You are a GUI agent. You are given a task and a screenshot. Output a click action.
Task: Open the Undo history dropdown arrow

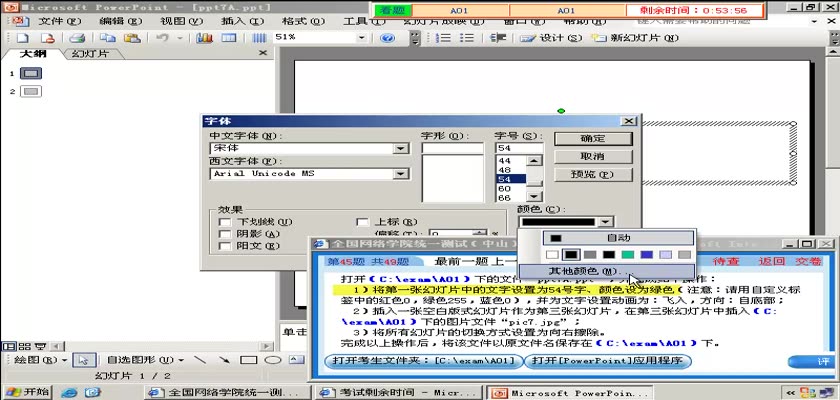179,38
